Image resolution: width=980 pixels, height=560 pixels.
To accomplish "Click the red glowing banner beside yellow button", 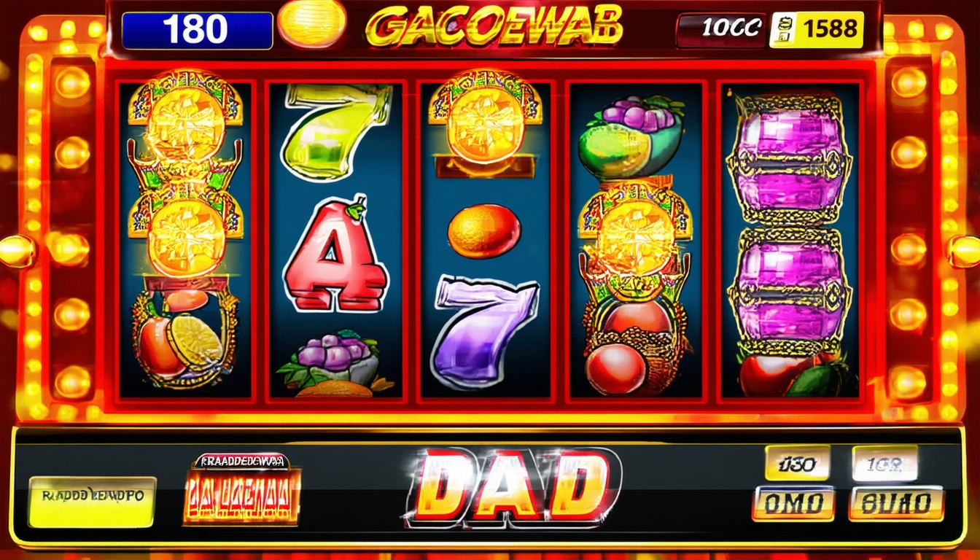I will (242, 489).
